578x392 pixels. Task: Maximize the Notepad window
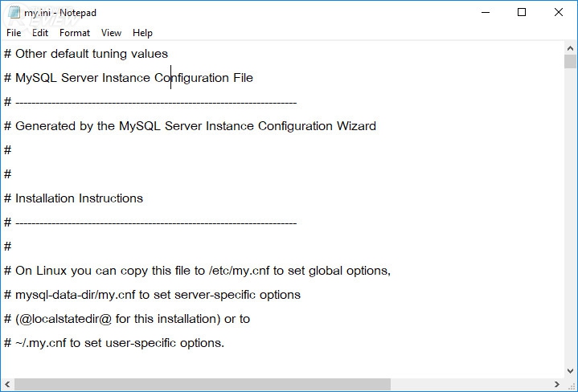(x=522, y=12)
